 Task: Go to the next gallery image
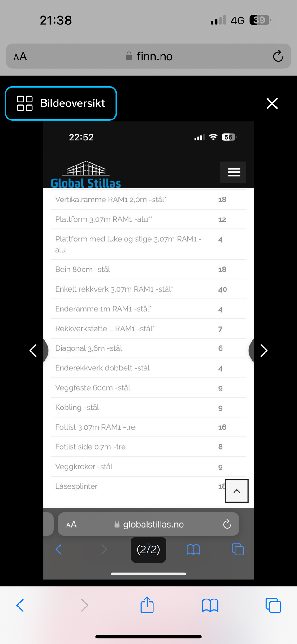pos(263,351)
